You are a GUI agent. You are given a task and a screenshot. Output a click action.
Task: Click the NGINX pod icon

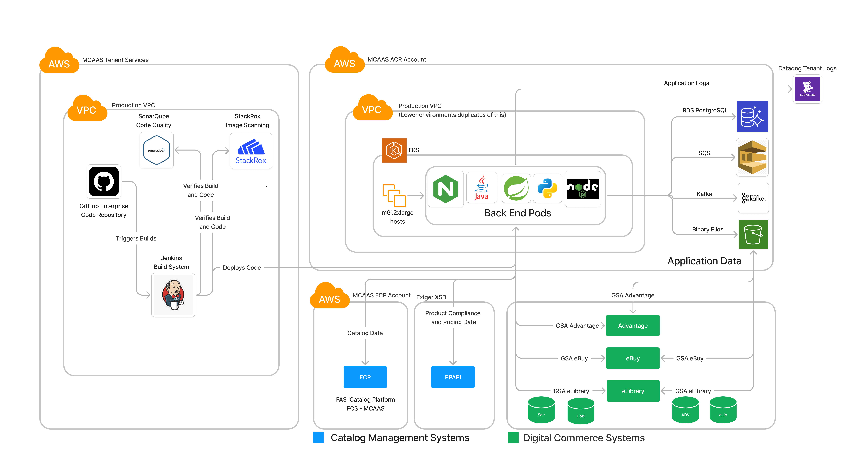446,189
